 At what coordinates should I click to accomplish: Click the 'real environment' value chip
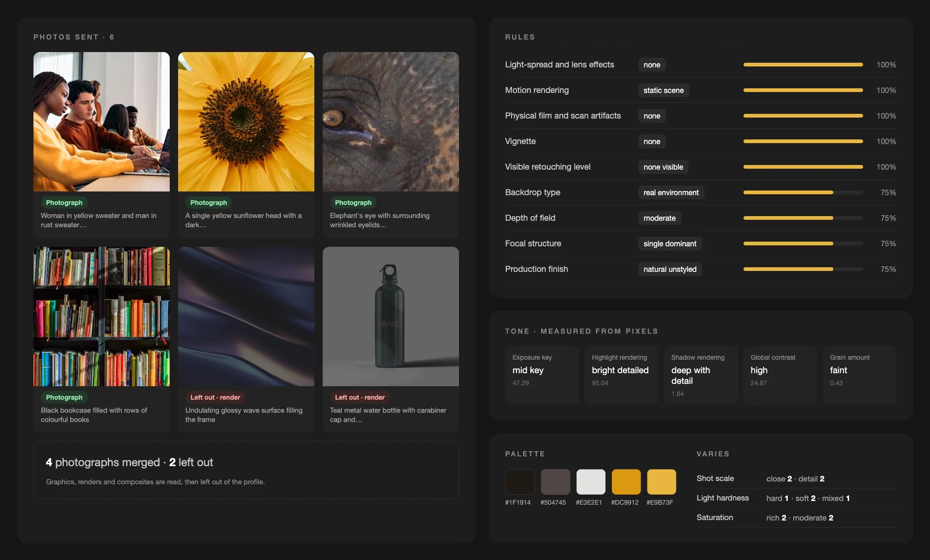coord(671,192)
